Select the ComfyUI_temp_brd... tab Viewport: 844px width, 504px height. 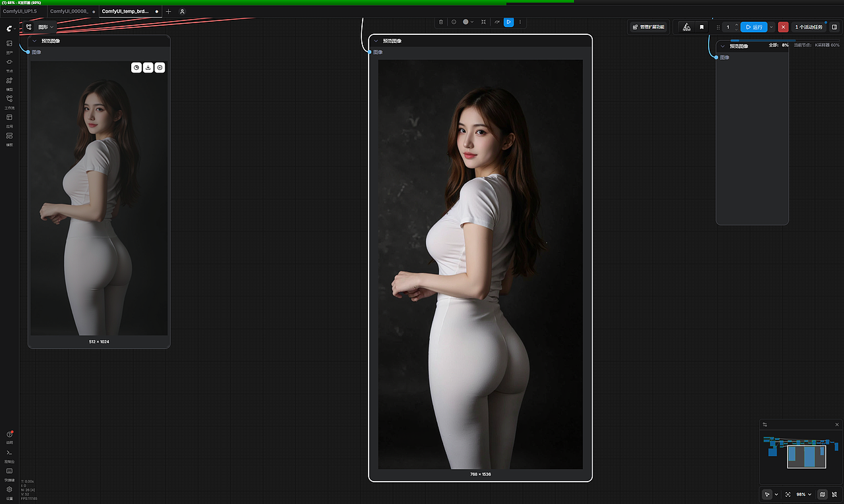click(x=129, y=11)
